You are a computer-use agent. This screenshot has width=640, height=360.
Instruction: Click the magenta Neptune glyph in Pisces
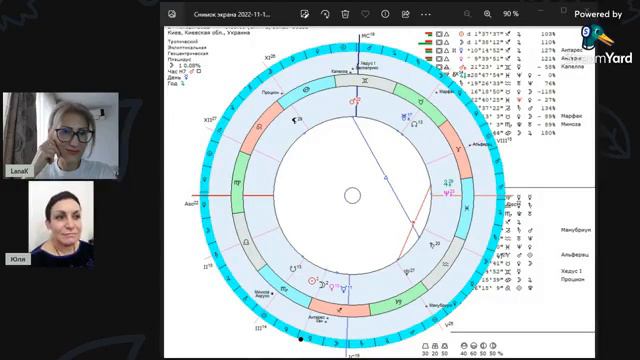[x=447, y=193]
